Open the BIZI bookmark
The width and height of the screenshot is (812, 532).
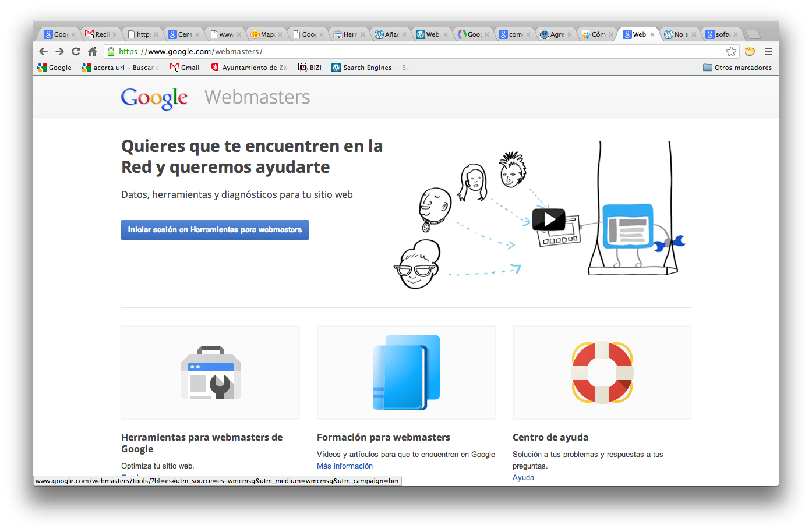tap(310, 68)
